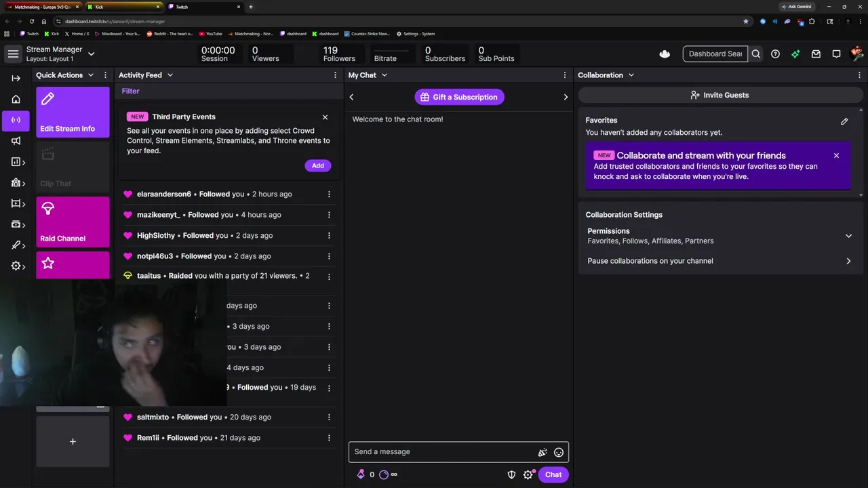Expand the Content sidebar section

pos(18,203)
